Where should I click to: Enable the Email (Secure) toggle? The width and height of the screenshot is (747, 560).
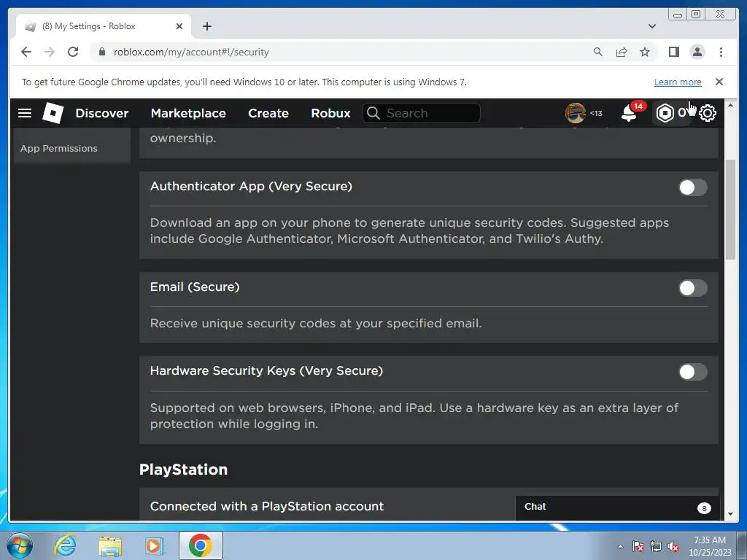[693, 287]
